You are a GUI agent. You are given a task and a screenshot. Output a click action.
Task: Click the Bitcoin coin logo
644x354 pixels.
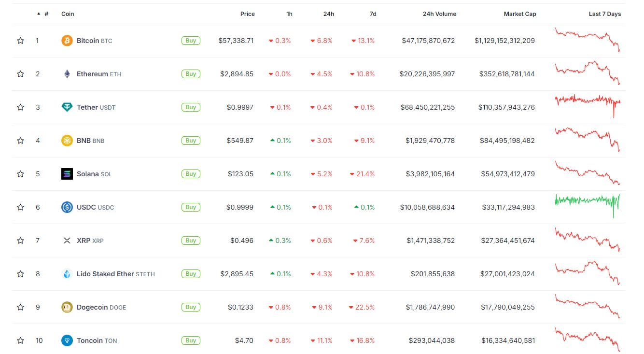point(67,41)
